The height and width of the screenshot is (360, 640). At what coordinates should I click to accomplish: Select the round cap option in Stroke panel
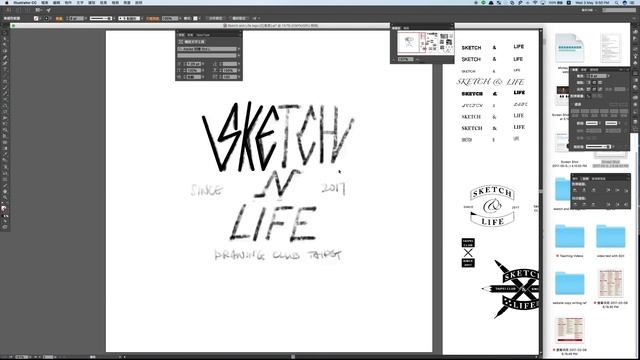(x=594, y=82)
